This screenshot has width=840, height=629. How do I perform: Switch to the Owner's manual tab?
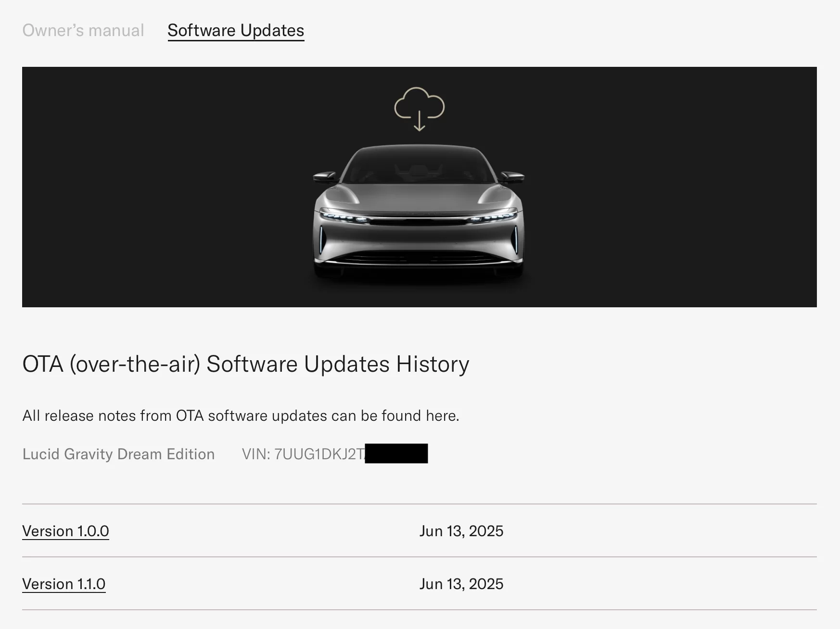(83, 30)
